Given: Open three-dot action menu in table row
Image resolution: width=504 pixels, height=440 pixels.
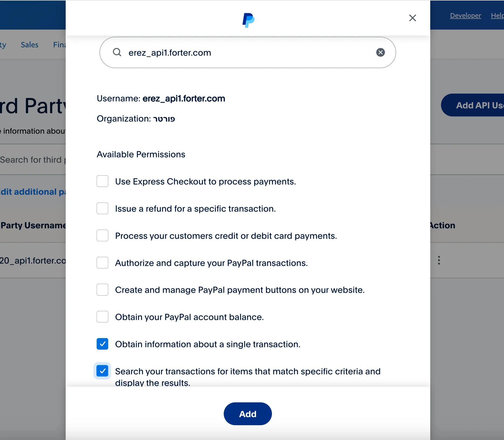Looking at the screenshot, I should click(439, 260).
